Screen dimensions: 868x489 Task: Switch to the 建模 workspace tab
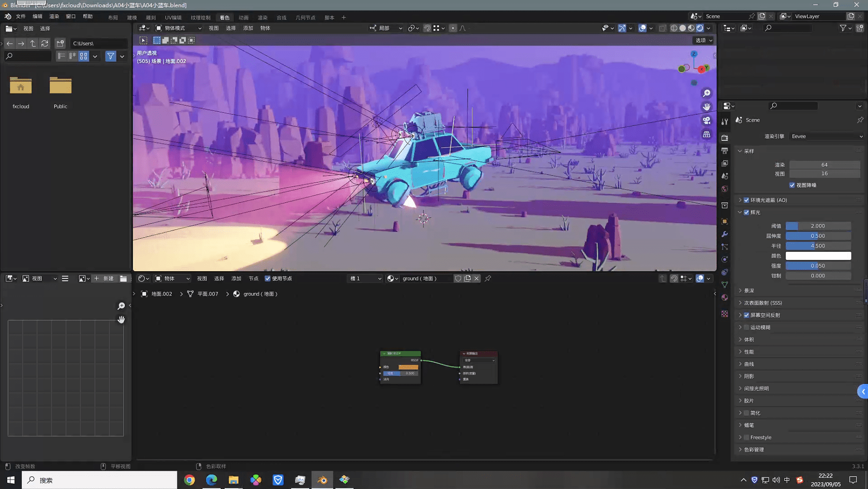[132, 17]
